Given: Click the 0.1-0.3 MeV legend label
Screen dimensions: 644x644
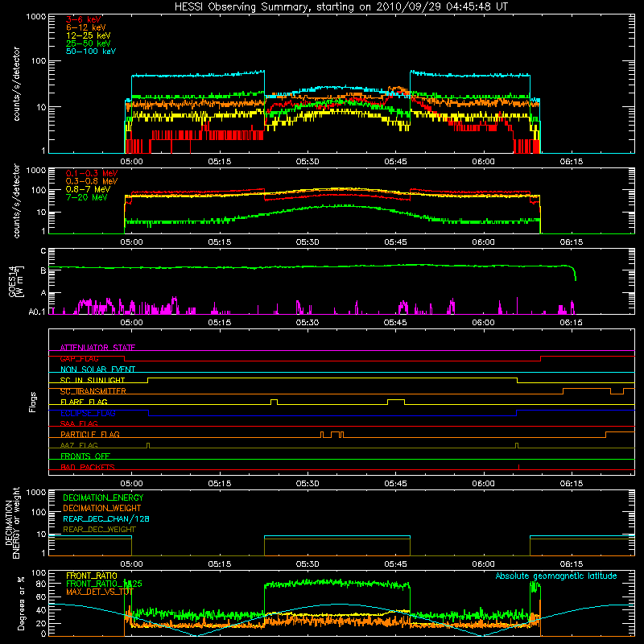Looking at the screenshot, I should (92, 173).
